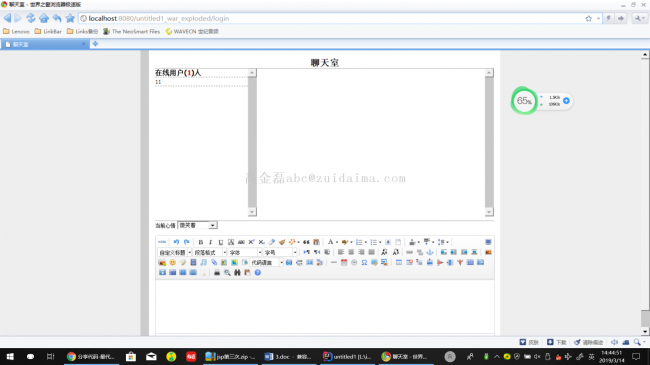Click the font color A button
Image resolution: width=650 pixels, height=365 pixels.
click(330, 242)
